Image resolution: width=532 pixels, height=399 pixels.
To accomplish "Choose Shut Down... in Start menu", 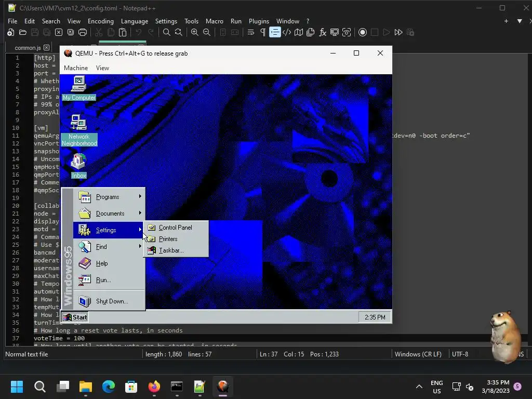I will click(109, 301).
